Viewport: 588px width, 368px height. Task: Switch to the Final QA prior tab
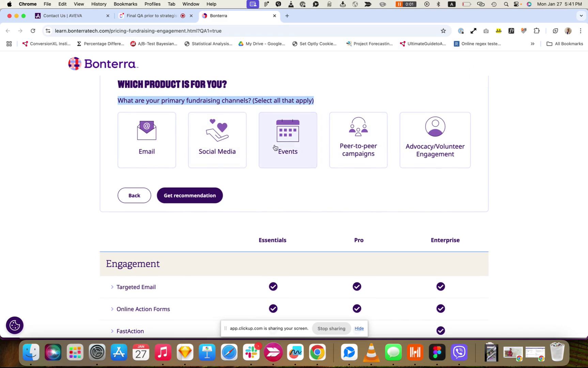(x=152, y=16)
